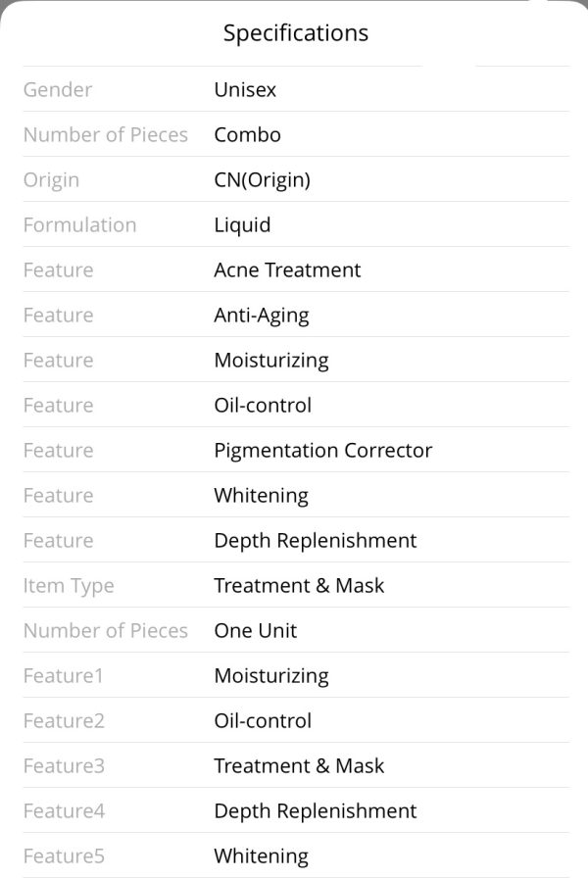Click the Origin label
This screenshot has width=588, height=878.
point(52,180)
